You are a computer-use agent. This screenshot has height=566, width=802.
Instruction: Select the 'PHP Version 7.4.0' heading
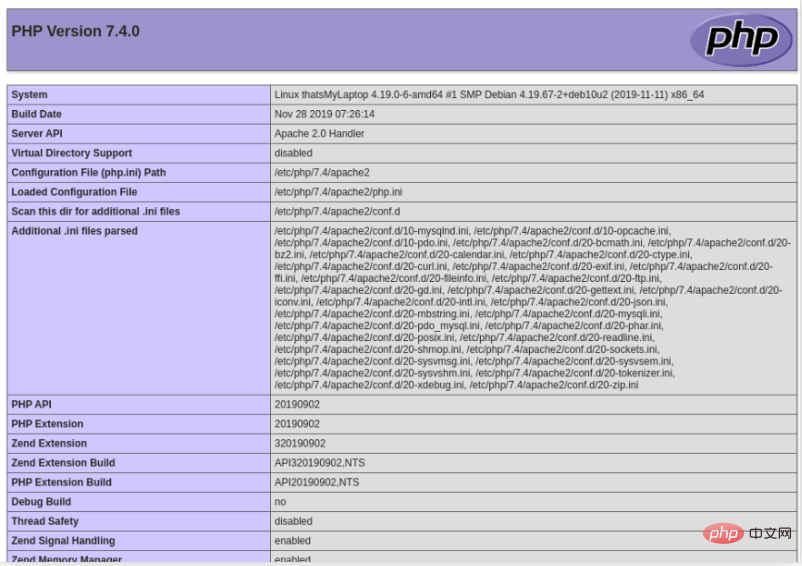click(75, 31)
